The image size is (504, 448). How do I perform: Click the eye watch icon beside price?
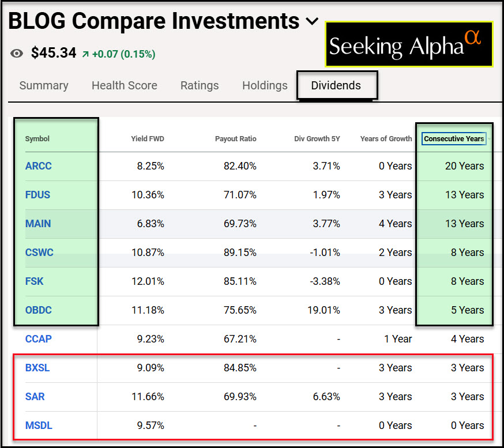(17, 54)
